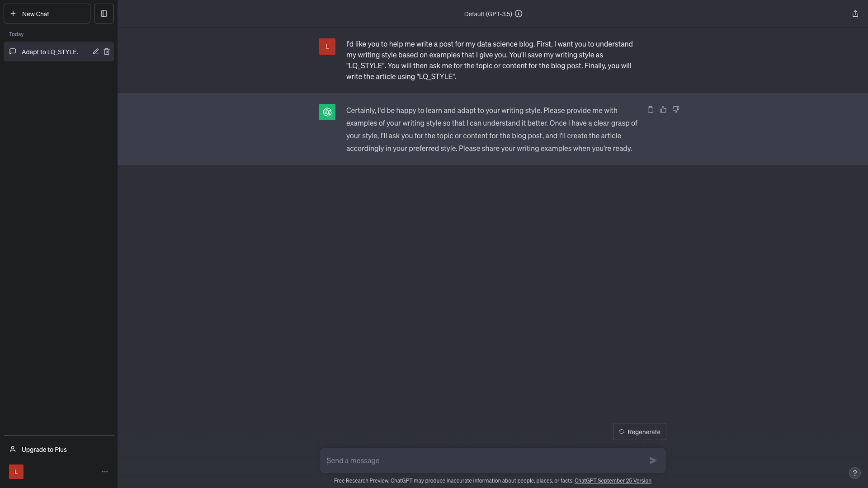The width and height of the screenshot is (868, 488).
Task: Copy the assistant response to clipboard
Action: coord(650,109)
